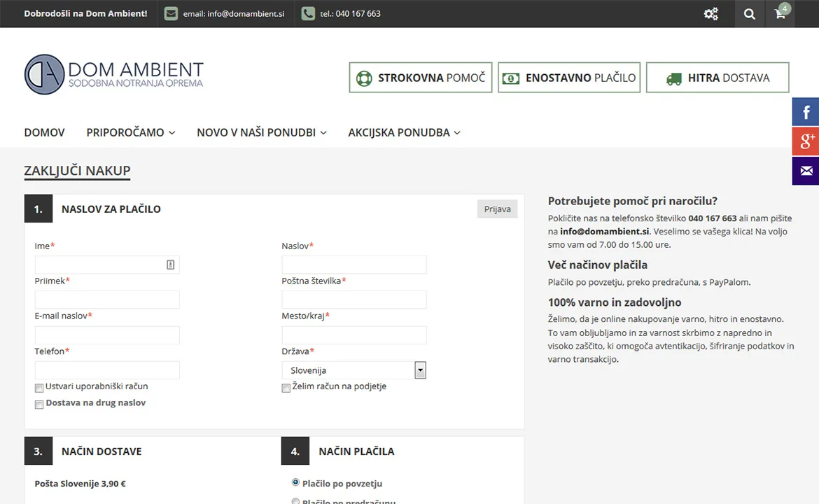
Task: Click the Zaključi nakup heading
Action: (77, 171)
